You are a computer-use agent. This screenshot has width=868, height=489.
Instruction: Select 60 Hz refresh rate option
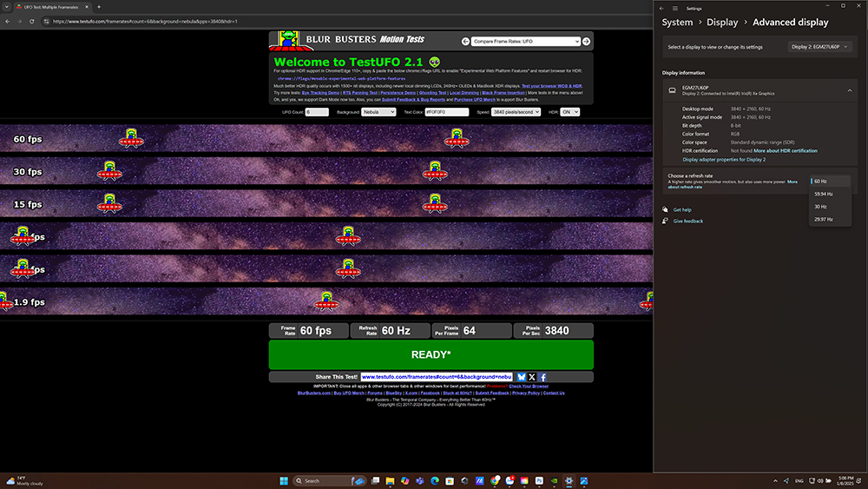point(831,181)
